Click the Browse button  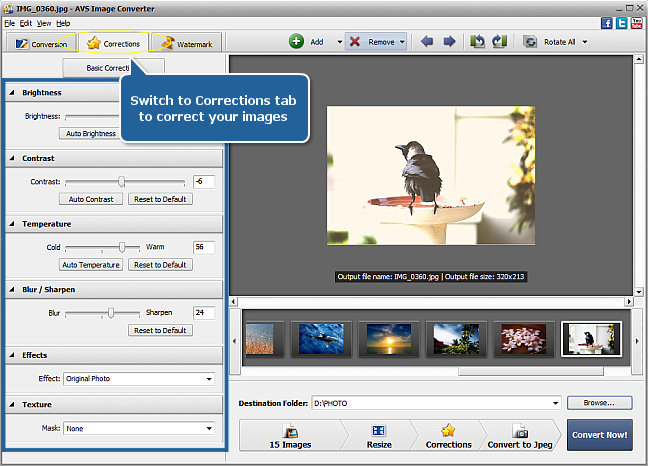599,403
